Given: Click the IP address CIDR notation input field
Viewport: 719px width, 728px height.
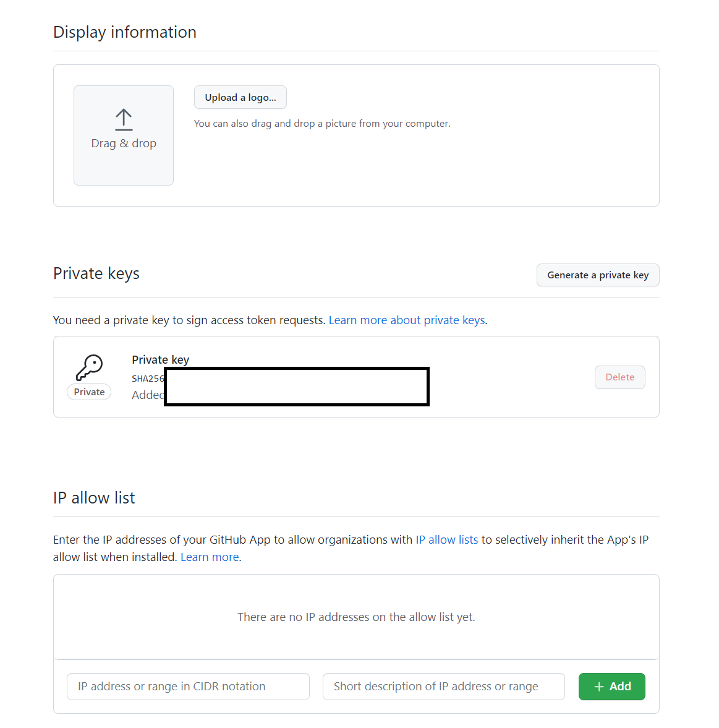Looking at the screenshot, I should pyautogui.click(x=188, y=687).
